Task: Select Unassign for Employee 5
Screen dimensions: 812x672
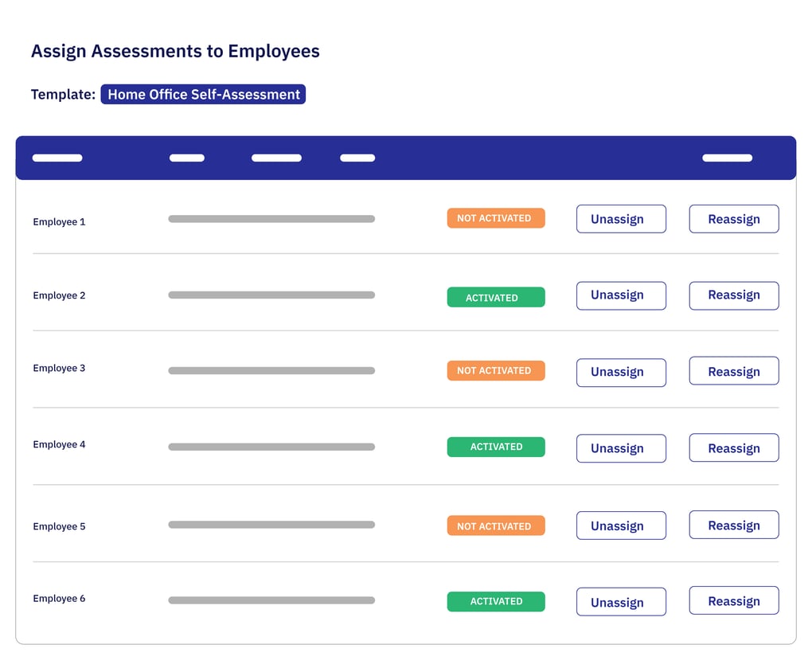Action: click(621, 525)
